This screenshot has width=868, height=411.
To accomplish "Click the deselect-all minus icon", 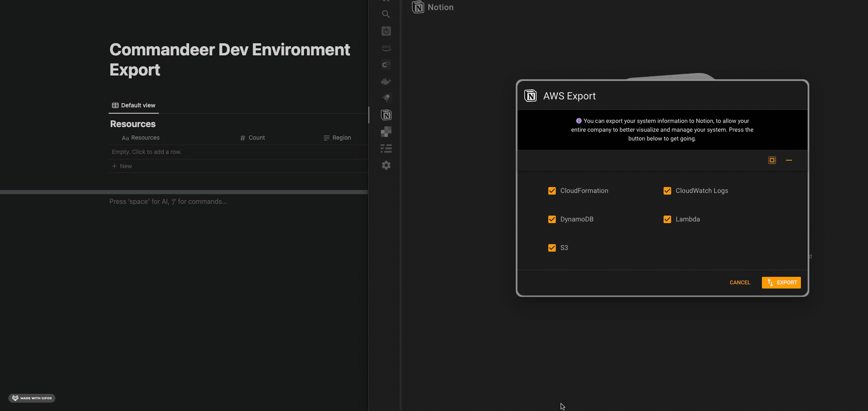I will pyautogui.click(x=789, y=160).
